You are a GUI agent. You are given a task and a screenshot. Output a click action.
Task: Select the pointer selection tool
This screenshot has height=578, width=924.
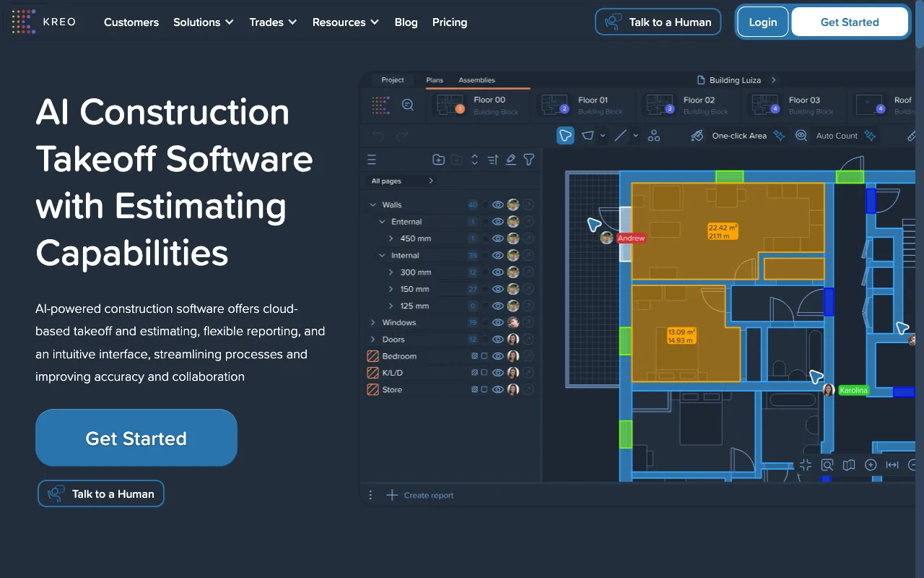565,136
